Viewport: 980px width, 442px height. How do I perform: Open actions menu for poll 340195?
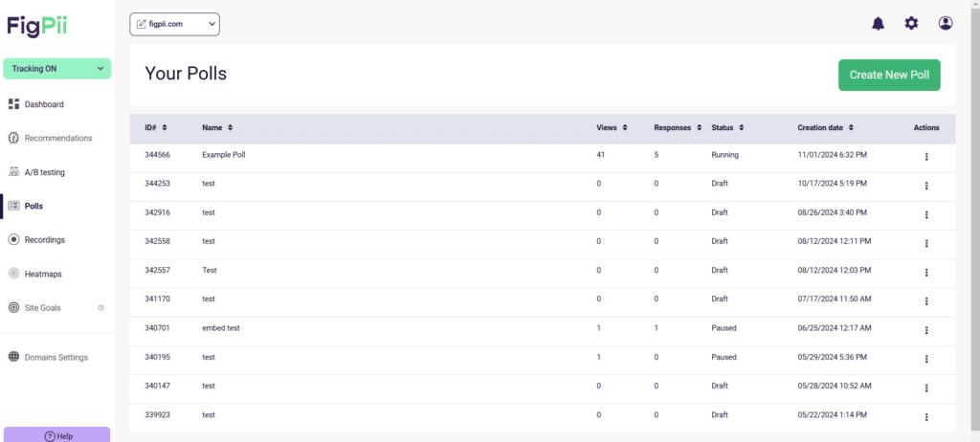click(x=926, y=359)
